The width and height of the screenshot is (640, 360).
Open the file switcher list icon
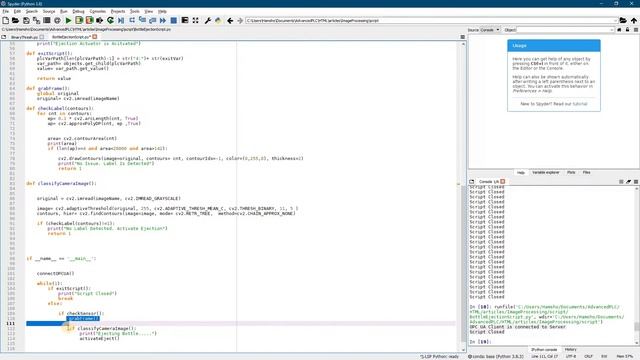(x=47, y=20)
